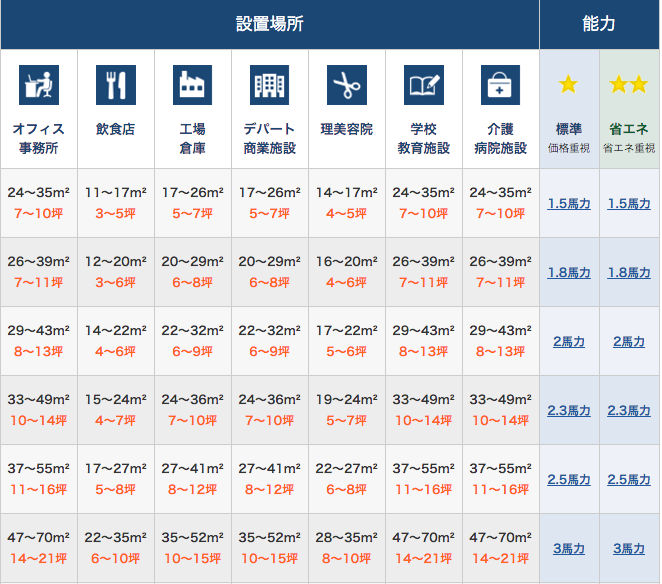
Task: Open 1.8馬力 link in 省エネ column
Action: point(629,273)
